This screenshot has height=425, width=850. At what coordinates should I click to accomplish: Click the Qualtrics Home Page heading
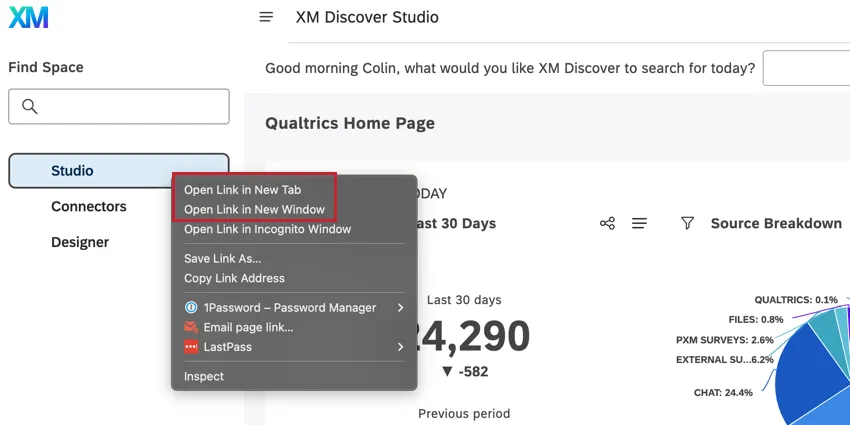tap(350, 123)
